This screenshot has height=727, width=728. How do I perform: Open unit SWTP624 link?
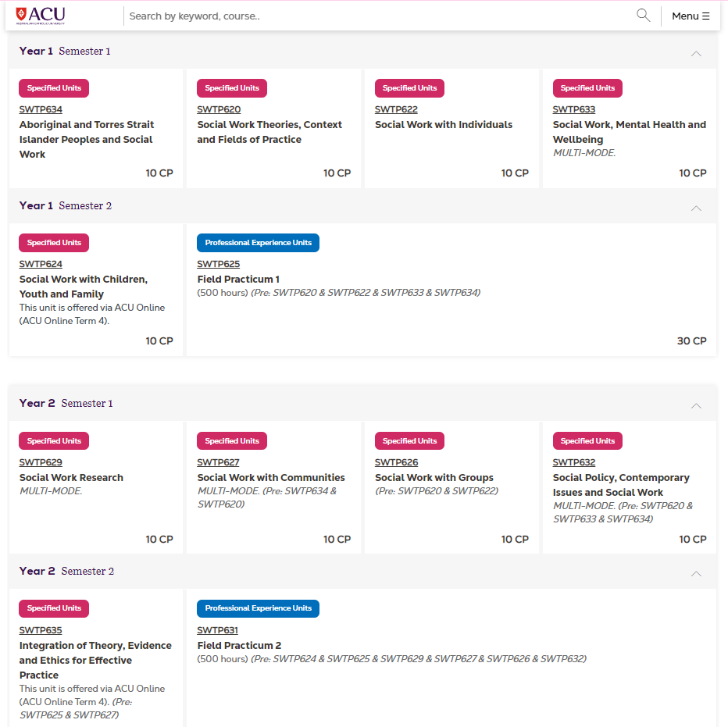click(x=41, y=265)
